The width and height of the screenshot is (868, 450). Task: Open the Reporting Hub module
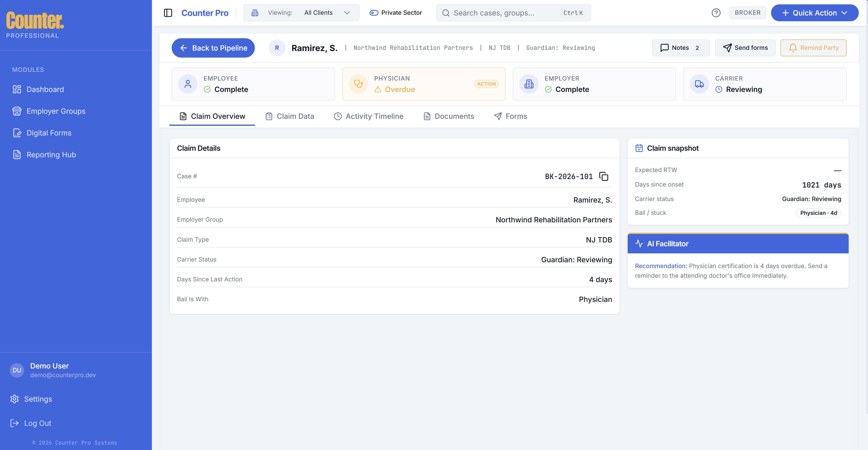51,154
